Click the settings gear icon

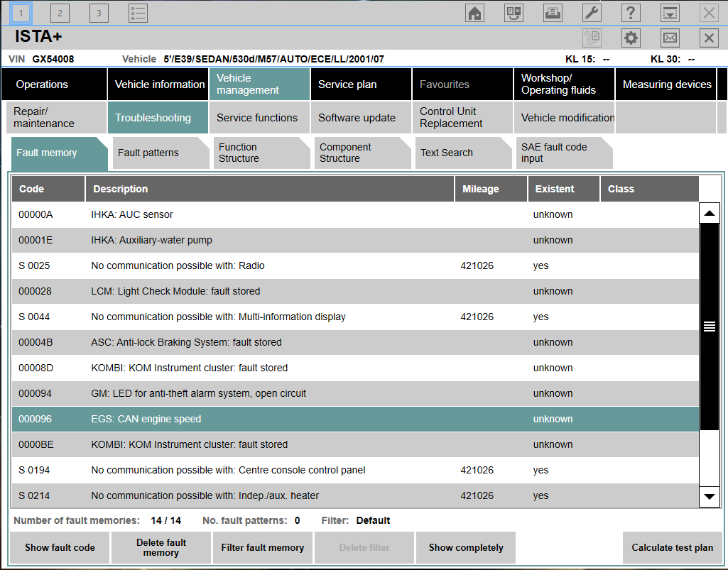(x=631, y=38)
